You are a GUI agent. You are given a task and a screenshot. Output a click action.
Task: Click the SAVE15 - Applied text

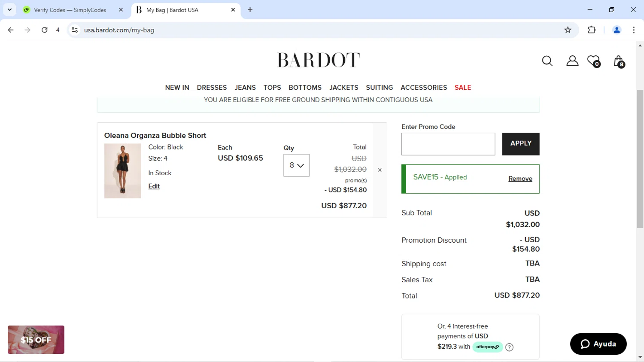[440, 177]
